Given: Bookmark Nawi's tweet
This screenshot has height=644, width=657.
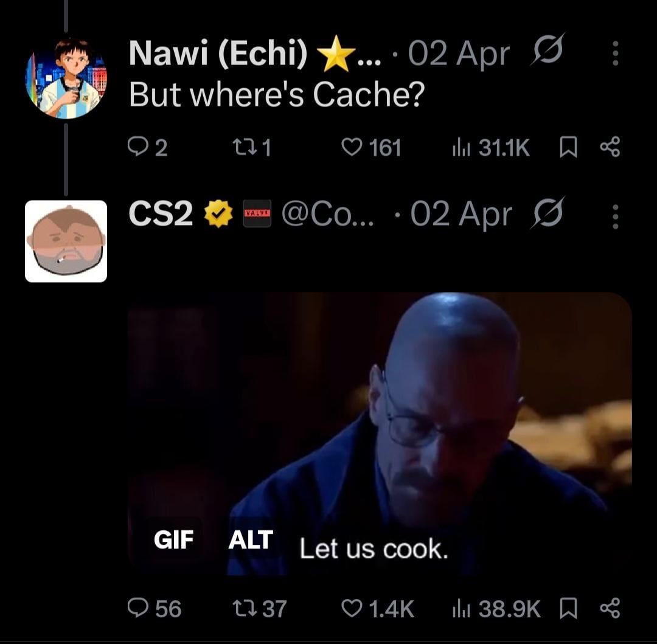Looking at the screenshot, I should [569, 147].
